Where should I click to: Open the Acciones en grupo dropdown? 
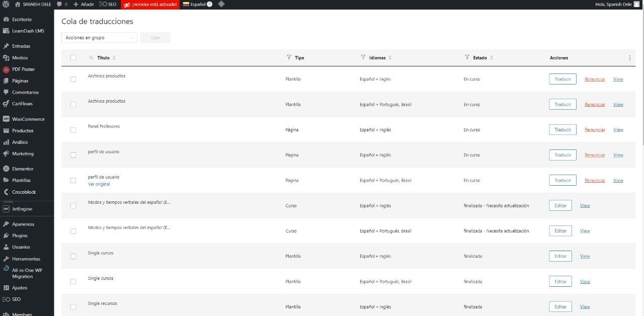tap(99, 38)
